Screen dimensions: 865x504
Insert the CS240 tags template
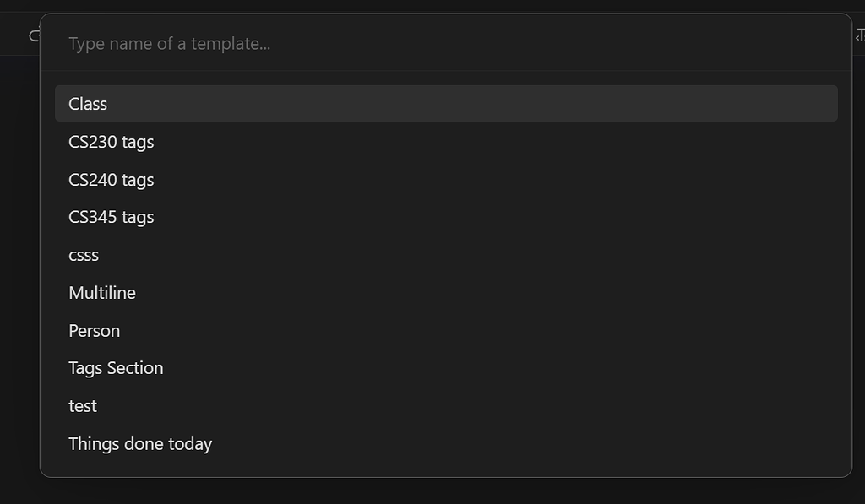(x=446, y=180)
